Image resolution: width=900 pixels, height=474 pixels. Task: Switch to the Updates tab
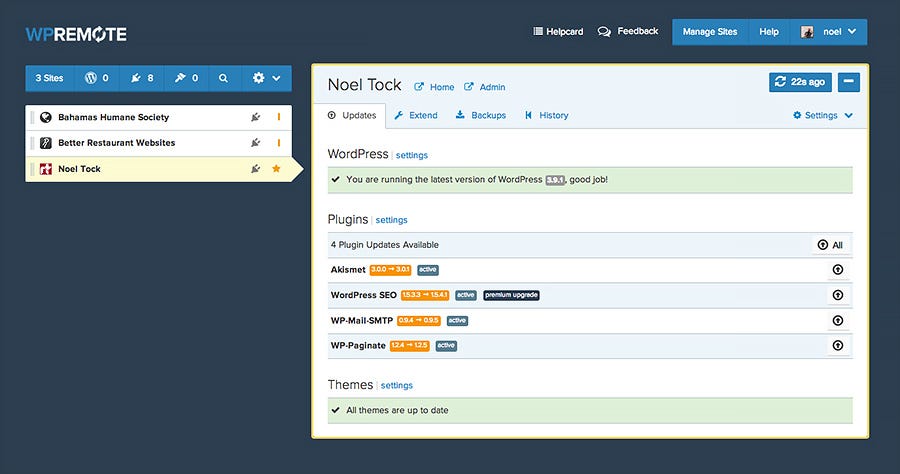(x=352, y=115)
